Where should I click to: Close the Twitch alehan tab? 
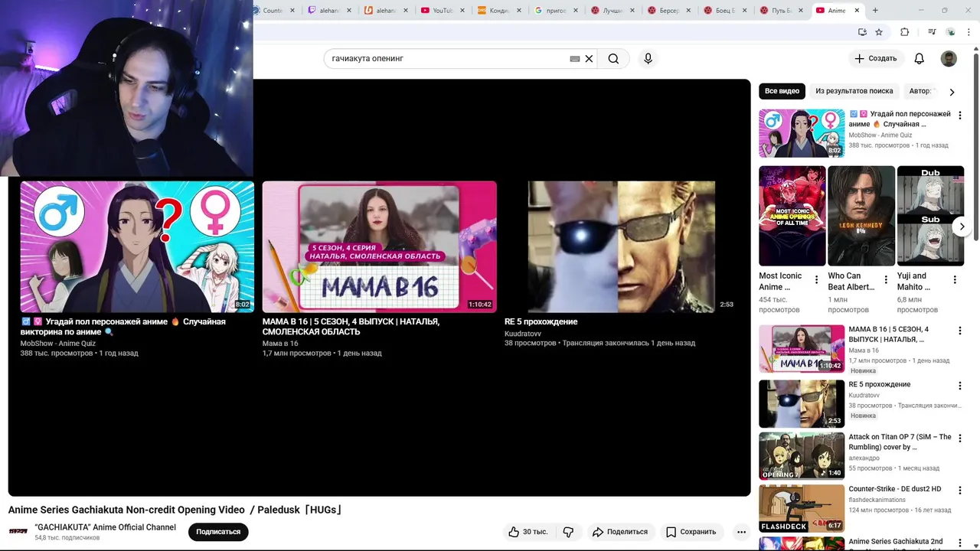349,11
